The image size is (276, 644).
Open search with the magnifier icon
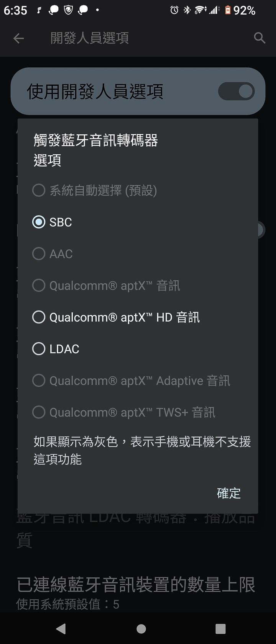coord(260,38)
